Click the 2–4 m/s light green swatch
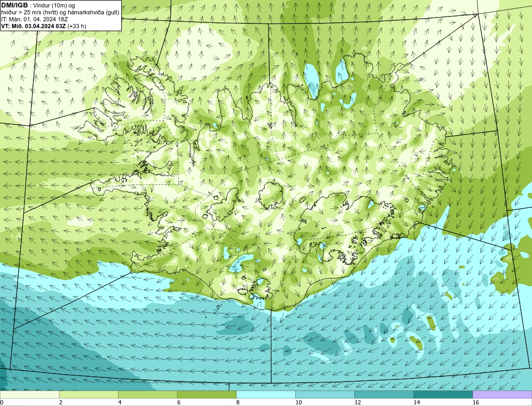The width and height of the screenshot is (532, 406). point(88,394)
